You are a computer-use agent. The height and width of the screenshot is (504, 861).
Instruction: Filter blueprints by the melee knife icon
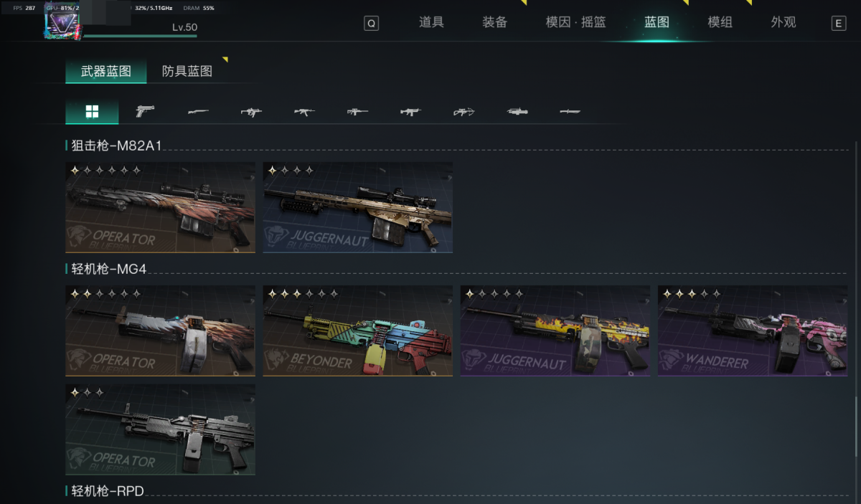tap(570, 111)
